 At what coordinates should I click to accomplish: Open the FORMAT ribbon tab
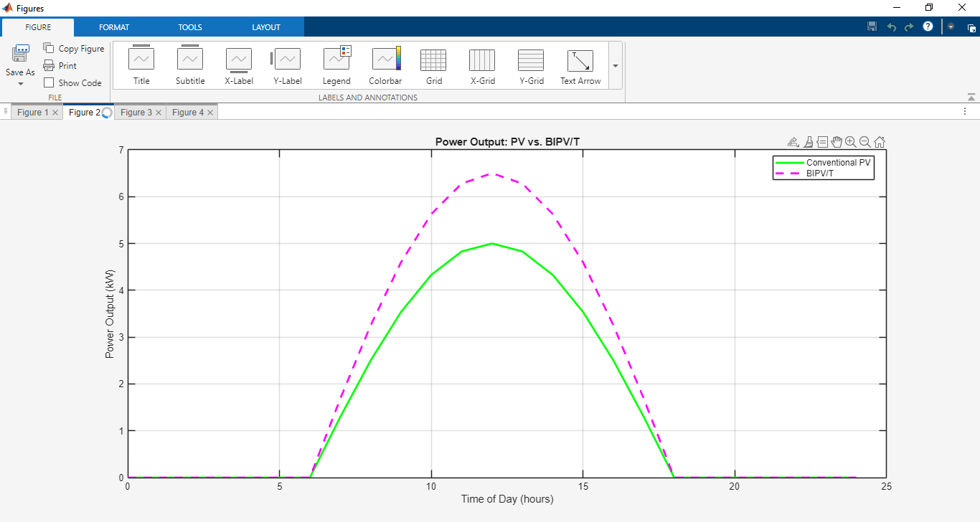[x=114, y=27]
